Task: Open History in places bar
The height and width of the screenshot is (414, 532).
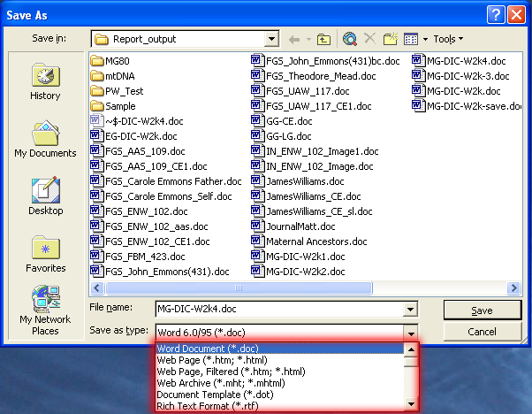Action: click(45, 82)
